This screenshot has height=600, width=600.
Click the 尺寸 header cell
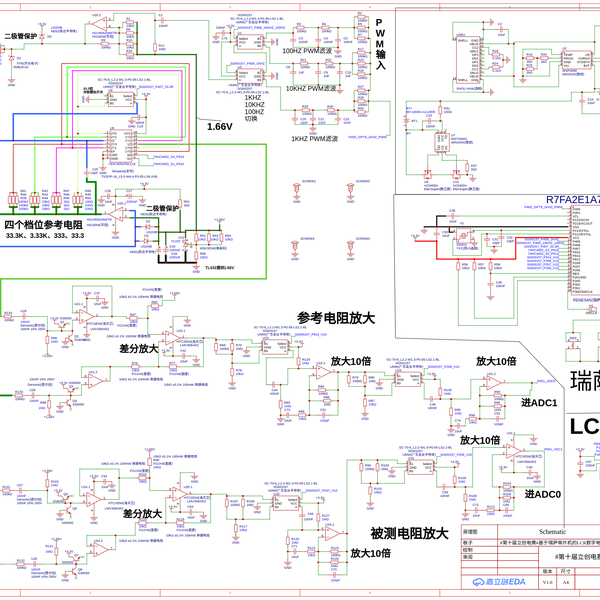click(566, 571)
